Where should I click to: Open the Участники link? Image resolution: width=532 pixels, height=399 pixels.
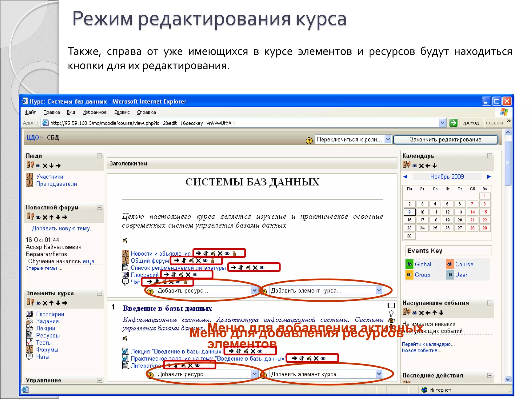(x=50, y=177)
